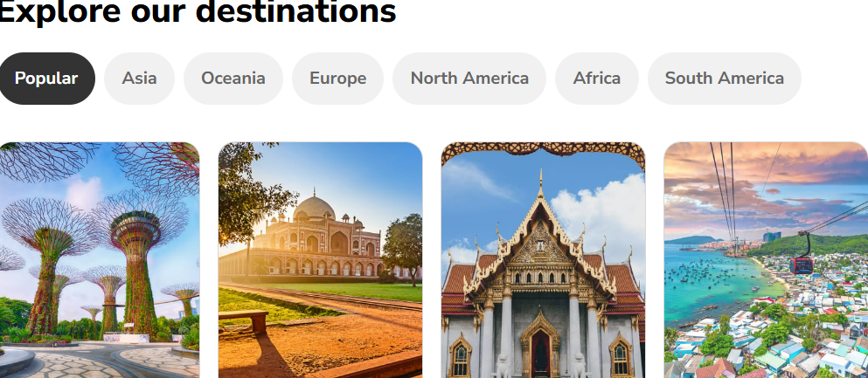Image resolution: width=868 pixels, height=378 pixels.
Task: View South America destinations tab
Action: click(x=724, y=79)
